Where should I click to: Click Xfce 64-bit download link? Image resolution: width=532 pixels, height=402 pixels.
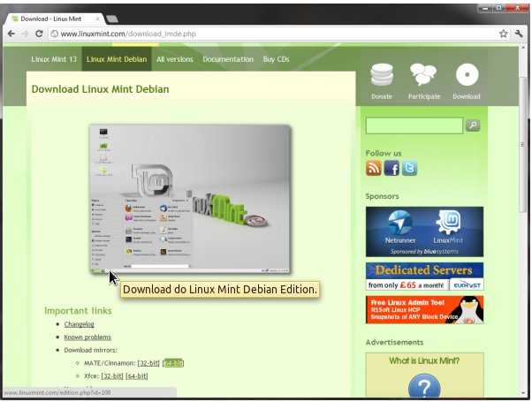click(137, 375)
